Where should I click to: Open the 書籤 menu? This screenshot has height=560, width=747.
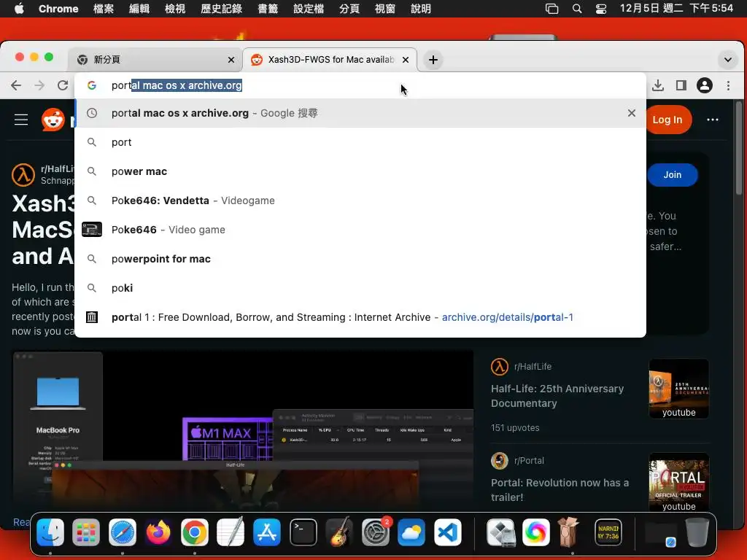(x=267, y=9)
